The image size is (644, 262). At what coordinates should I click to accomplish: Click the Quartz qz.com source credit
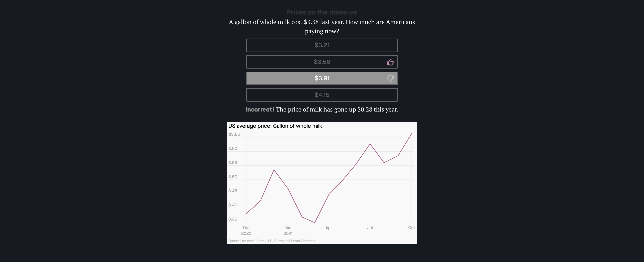(241, 241)
